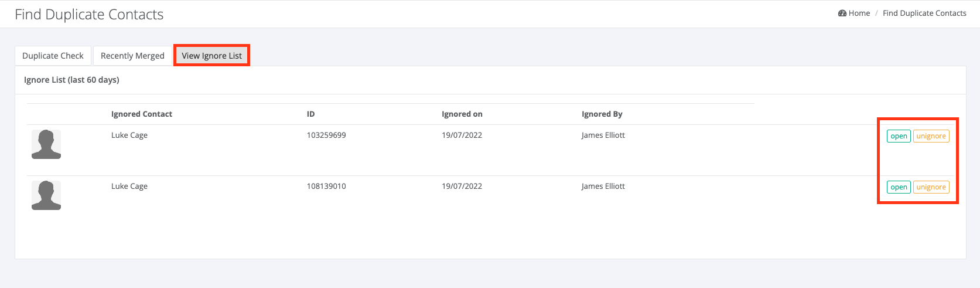
Task: Click the Luke Cage name in first row
Action: (129, 135)
